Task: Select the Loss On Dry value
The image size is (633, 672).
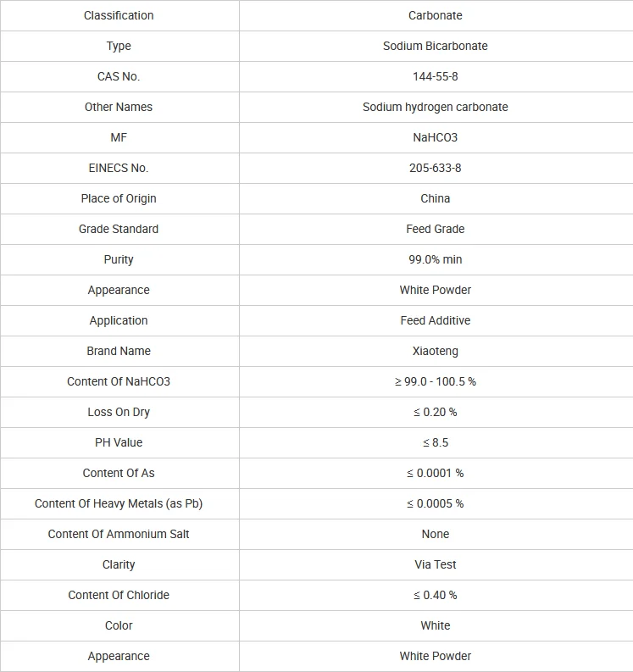Action: [x=435, y=412]
